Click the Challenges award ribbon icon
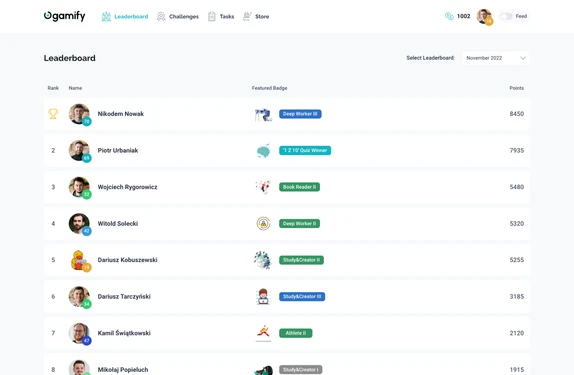This screenshot has width=574, height=375. pos(161,16)
